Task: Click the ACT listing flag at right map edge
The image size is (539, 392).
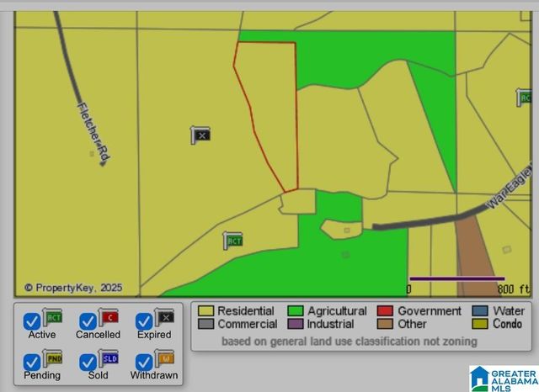Action: pos(526,97)
